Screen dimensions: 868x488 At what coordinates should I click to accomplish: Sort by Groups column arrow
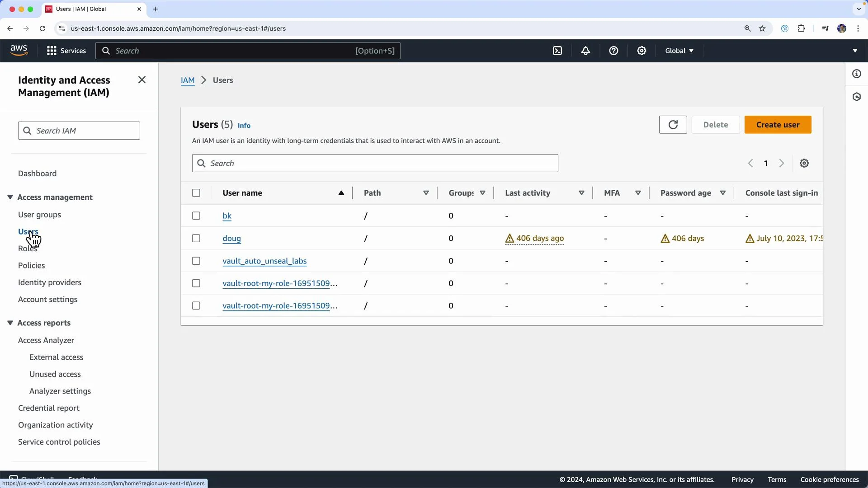click(482, 193)
